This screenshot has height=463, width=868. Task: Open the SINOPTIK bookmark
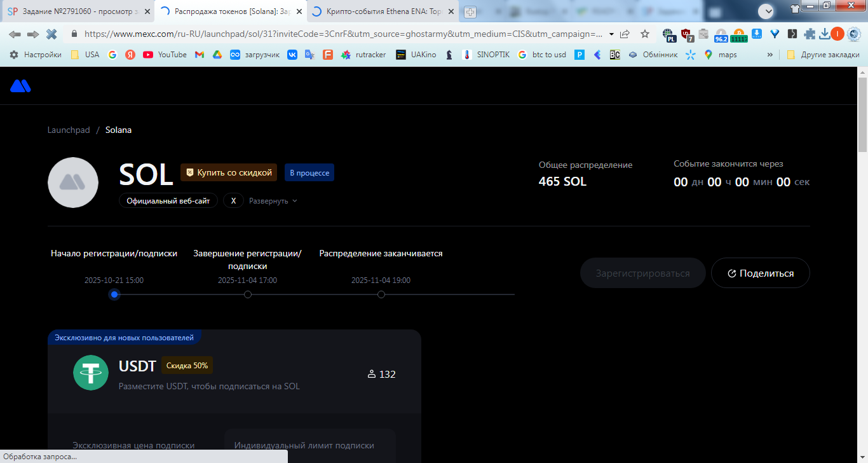click(485, 55)
